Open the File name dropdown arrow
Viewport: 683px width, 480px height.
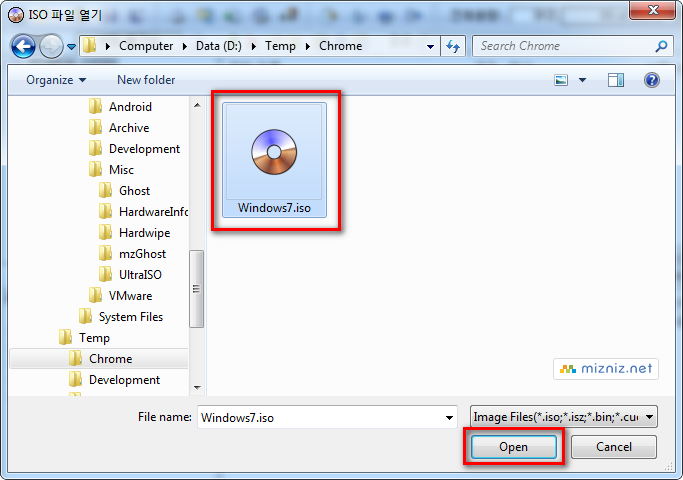450,418
